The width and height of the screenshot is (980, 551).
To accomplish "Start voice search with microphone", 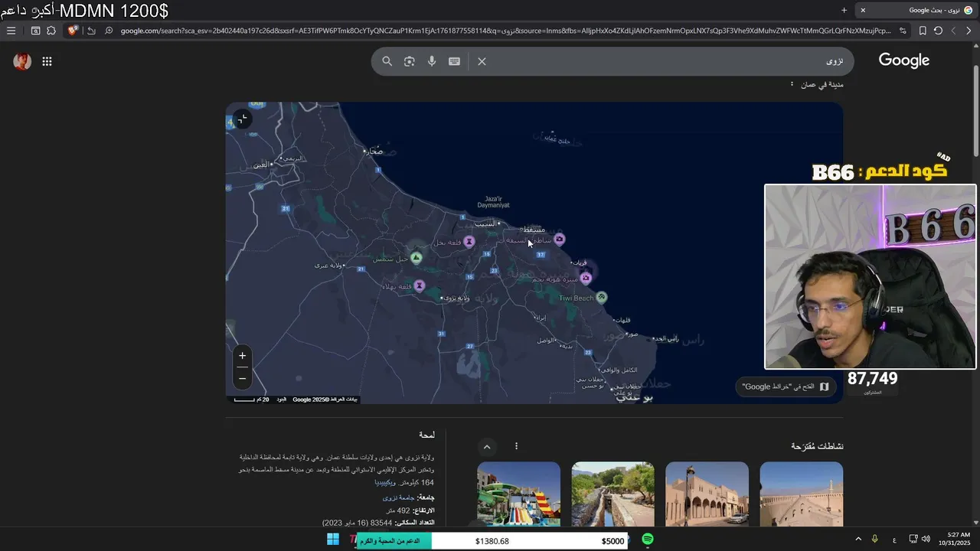I will pyautogui.click(x=432, y=61).
